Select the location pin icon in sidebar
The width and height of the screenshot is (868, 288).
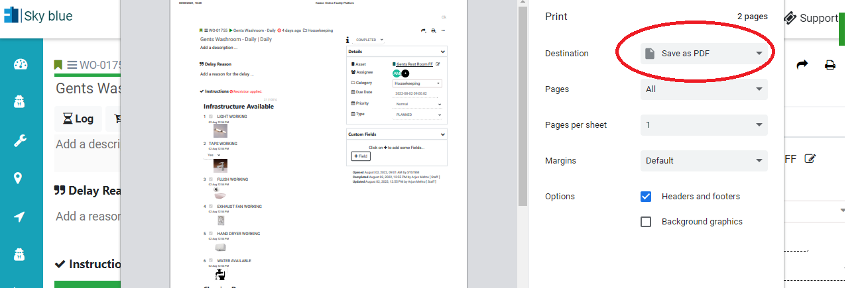coord(19,178)
